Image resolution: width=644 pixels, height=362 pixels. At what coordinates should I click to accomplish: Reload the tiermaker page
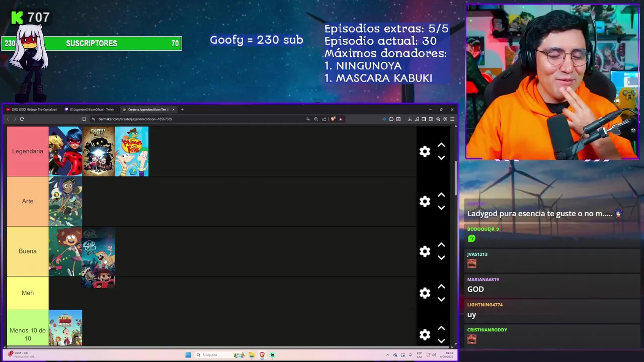[x=22, y=119]
